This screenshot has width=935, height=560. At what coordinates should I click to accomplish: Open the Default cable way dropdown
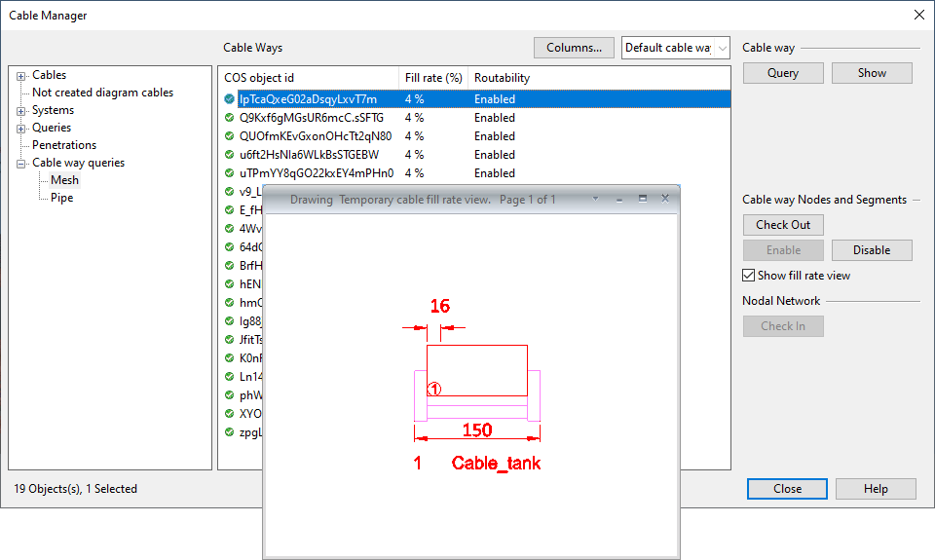(x=721, y=48)
